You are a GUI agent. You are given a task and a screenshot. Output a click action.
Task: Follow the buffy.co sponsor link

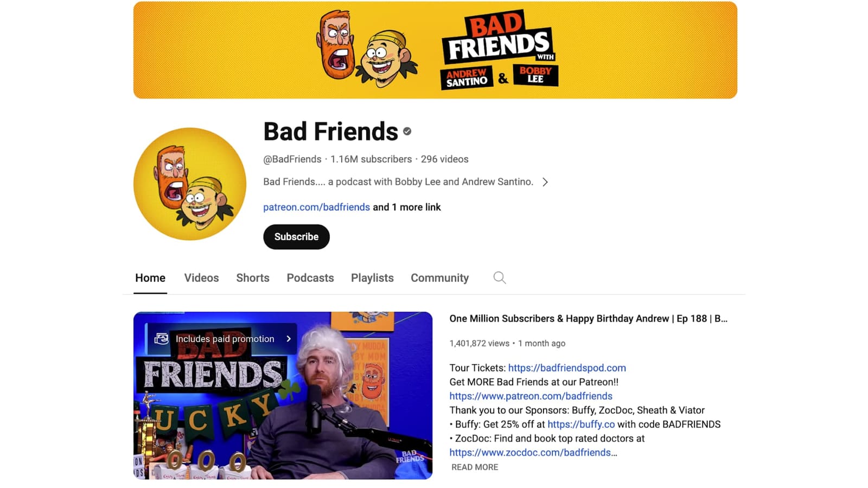pyautogui.click(x=581, y=424)
